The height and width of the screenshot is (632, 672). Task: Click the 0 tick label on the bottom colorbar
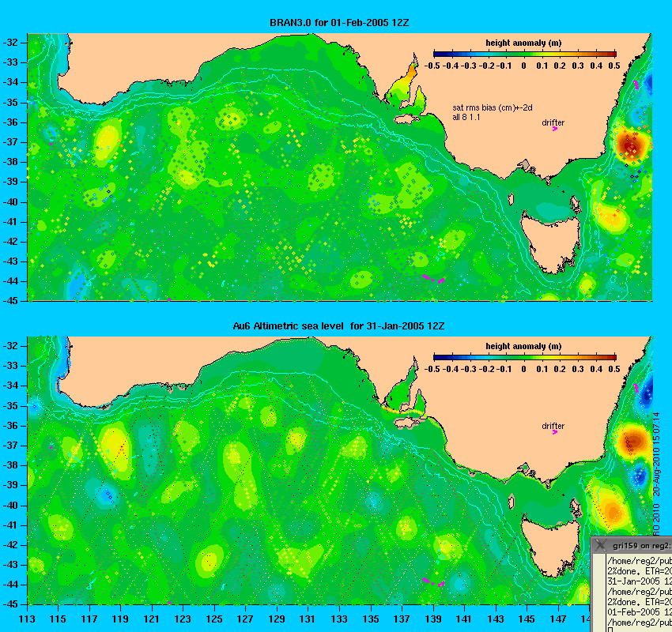(523, 369)
